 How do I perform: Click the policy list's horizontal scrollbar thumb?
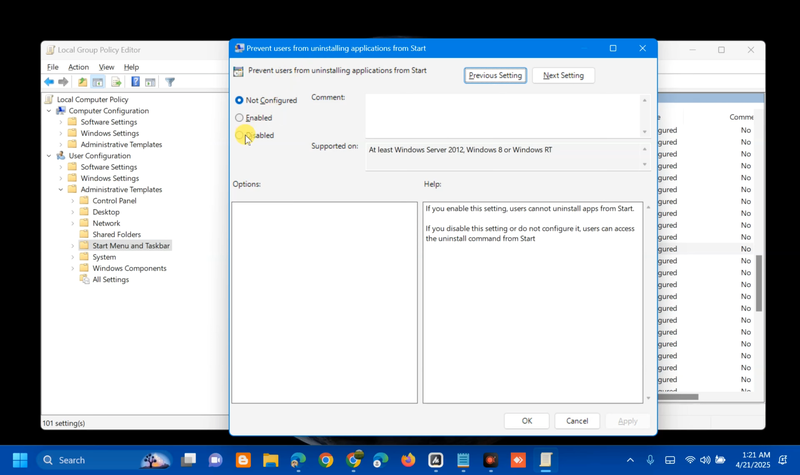678,397
